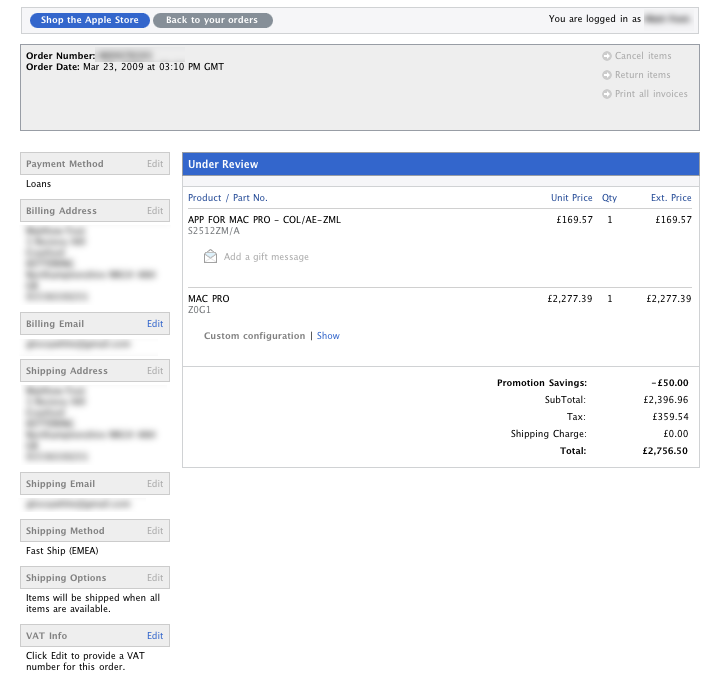Viewport: 716px width, 693px height.
Task: Click the Cancel items arrow icon
Action: click(x=606, y=56)
